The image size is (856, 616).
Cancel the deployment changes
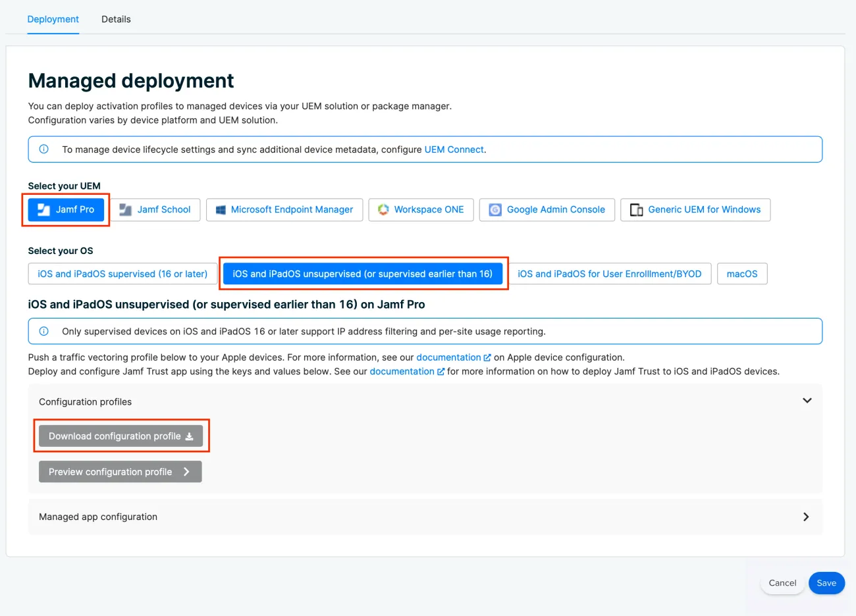tap(782, 583)
